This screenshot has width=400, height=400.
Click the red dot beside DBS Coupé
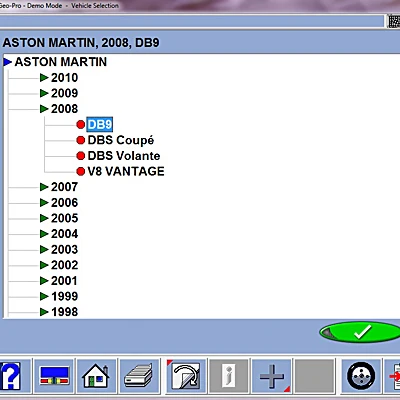pyautogui.click(x=80, y=140)
